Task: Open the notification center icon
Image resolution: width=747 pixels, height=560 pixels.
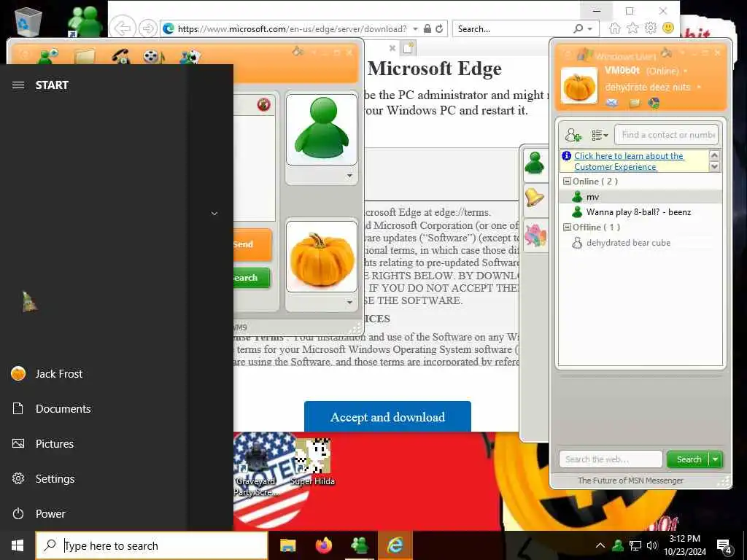Action: point(724,545)
